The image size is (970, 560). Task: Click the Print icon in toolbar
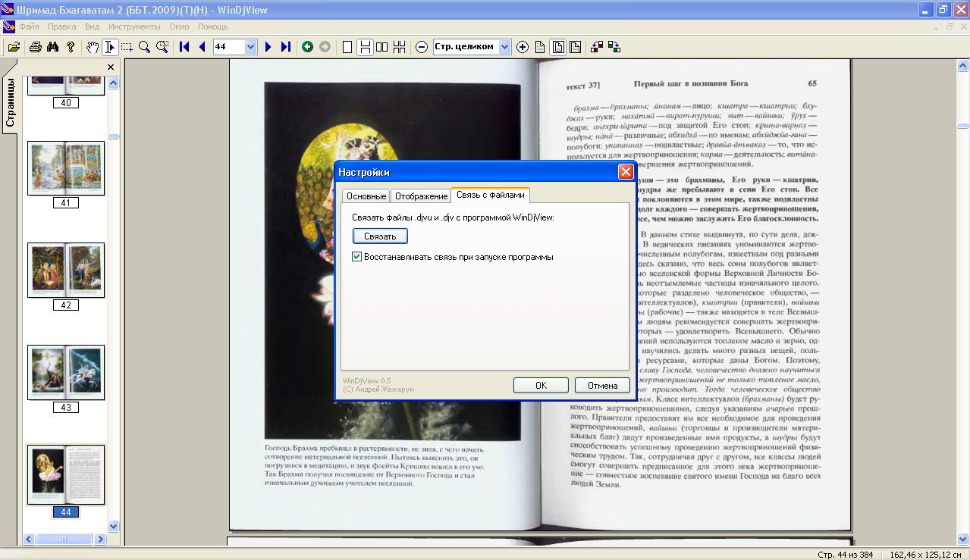coord(35,47)
